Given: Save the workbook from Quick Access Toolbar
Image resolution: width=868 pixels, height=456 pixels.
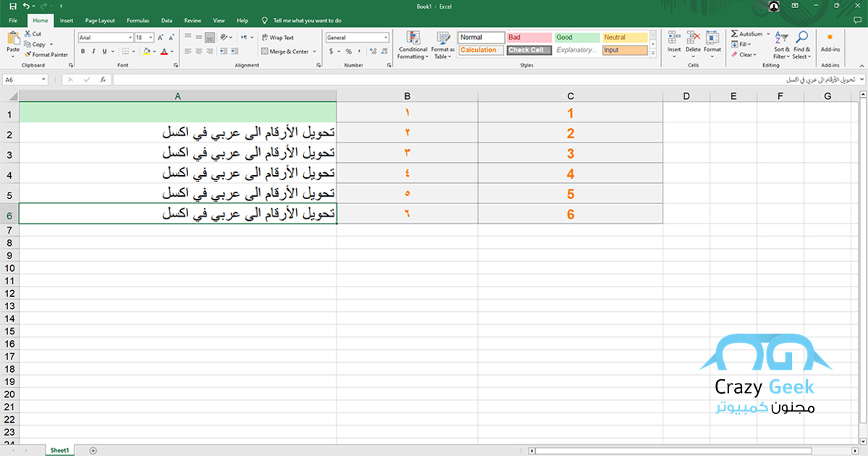Looking at the screenshot, I should [x=12, y=6].
